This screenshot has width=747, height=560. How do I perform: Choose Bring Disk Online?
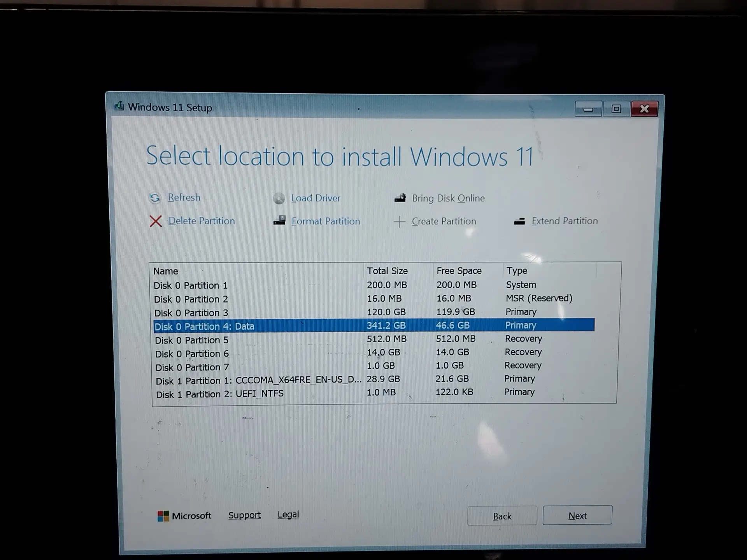point(448,198)
